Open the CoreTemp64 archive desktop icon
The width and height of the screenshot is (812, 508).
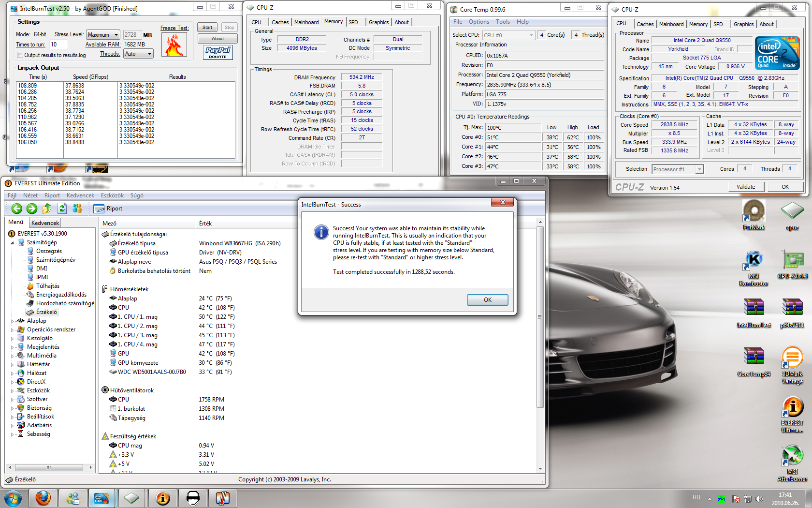click(754, 361)
